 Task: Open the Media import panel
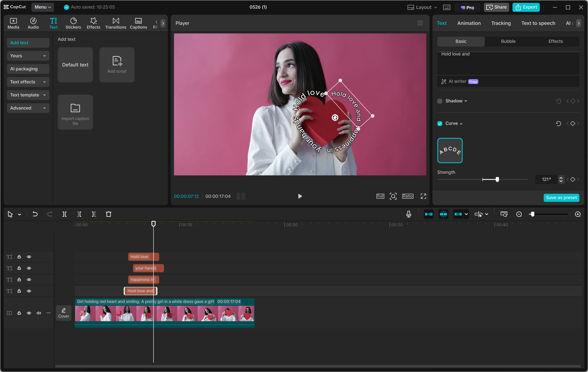(13, 23)
